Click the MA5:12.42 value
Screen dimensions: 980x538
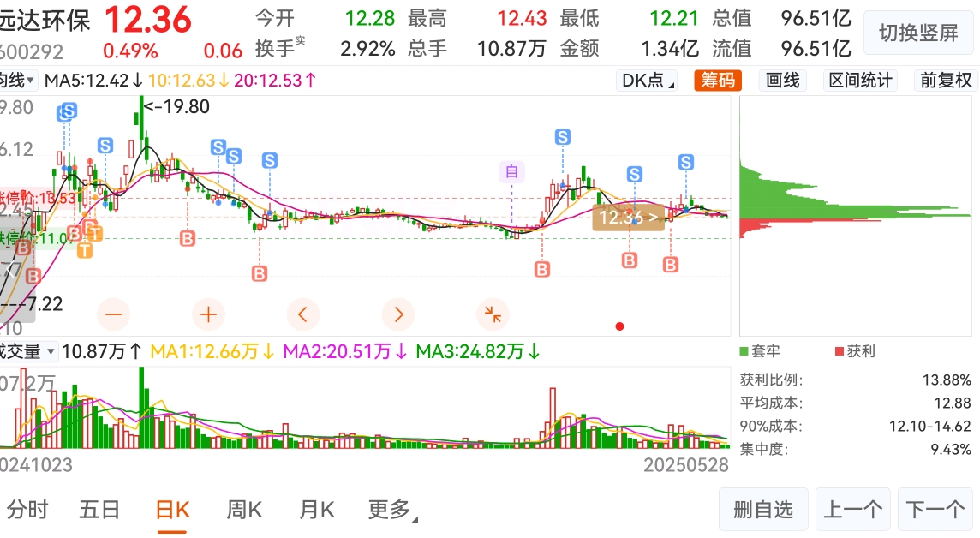pyautogui.click(x=93, y=81)
